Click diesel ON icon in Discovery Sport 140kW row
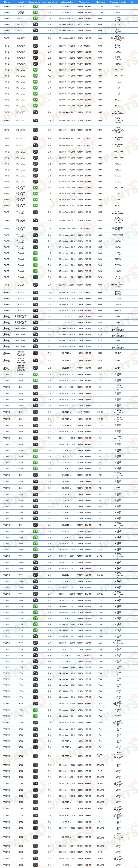138x868 pixels. coord(35,322)
